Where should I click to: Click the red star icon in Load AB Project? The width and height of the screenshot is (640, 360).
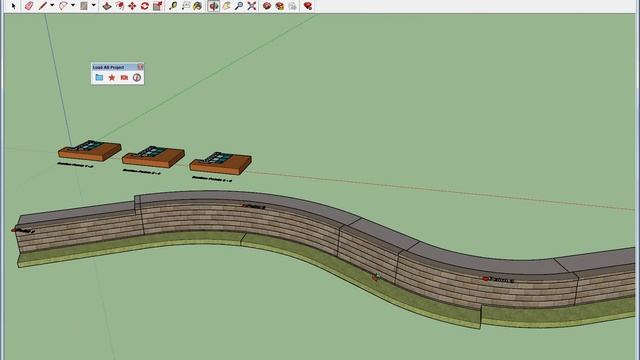(x=111, y=77)
